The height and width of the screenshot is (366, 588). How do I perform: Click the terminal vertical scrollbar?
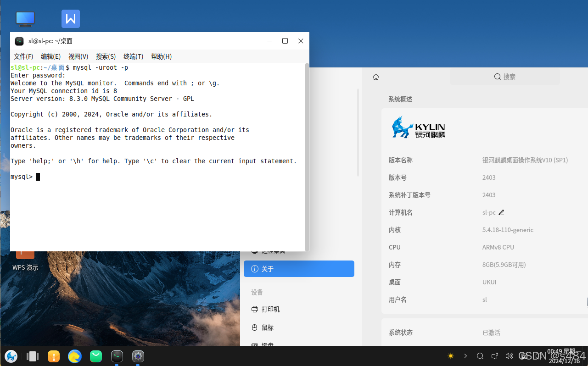[x=307, y=157]
